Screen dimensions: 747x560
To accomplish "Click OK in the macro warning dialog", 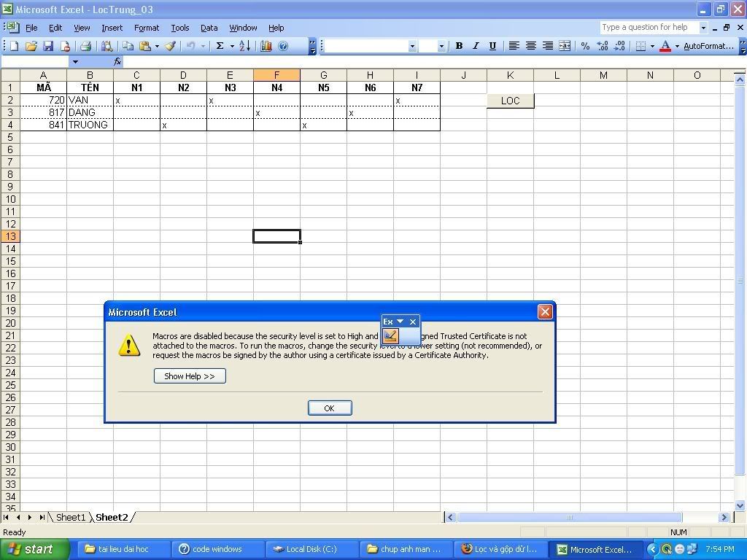I will pos(330,408).
